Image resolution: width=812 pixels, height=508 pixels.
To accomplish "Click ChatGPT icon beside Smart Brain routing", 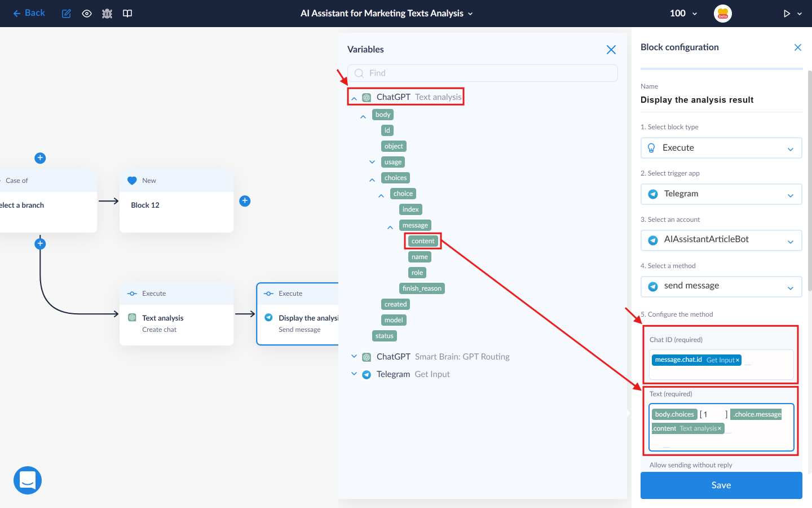I will pyautogui.click(x=367, y=357).
